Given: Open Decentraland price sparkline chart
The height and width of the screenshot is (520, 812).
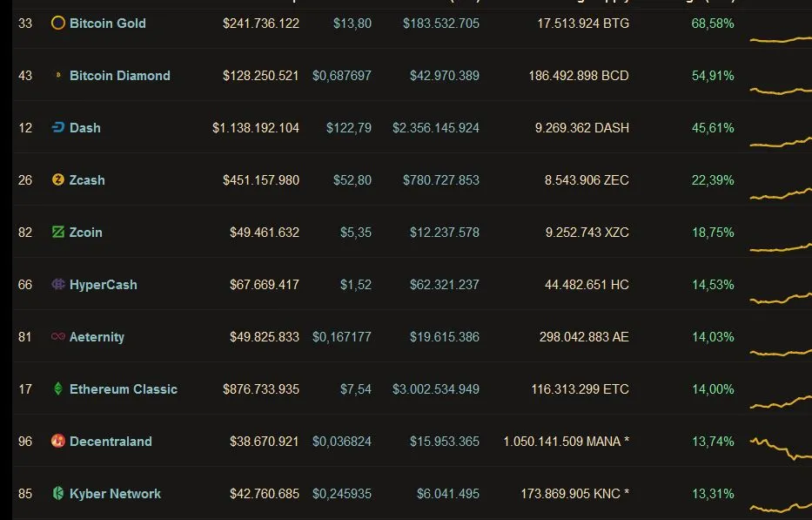Looking at the screenshot, I should [x=781, y=449].
